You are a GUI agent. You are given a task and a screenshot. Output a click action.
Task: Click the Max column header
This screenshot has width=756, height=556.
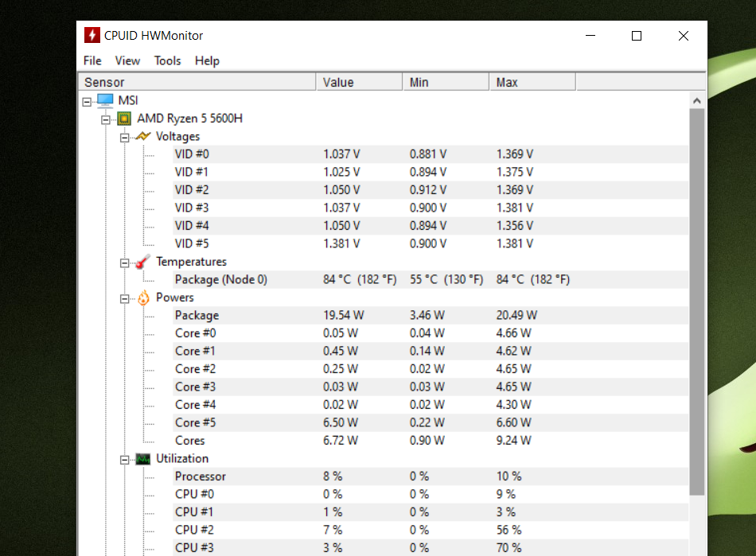tap(532, 82)
